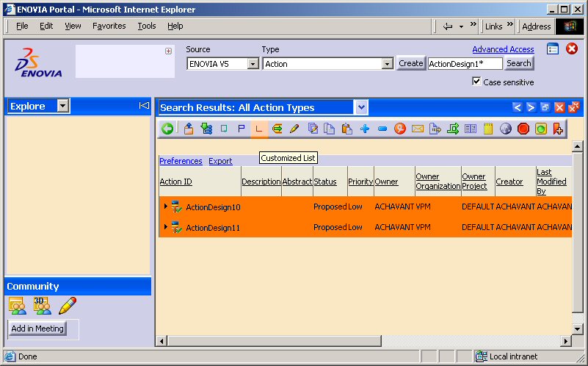
Task: Click the search text field ActionDesign1*
Action: click(x=465, y=64)
